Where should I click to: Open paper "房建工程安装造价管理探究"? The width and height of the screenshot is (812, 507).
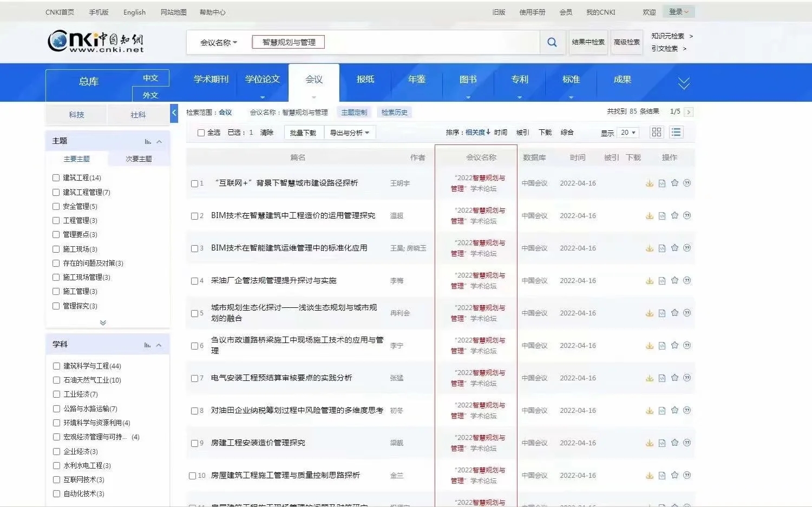[258, 443]
